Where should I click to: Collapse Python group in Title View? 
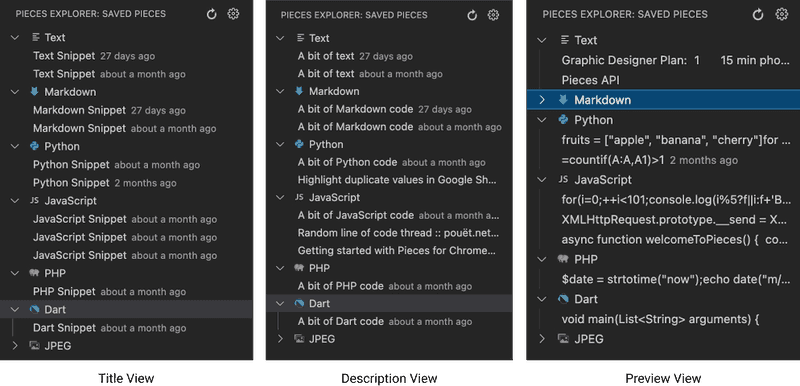point(15,146)
